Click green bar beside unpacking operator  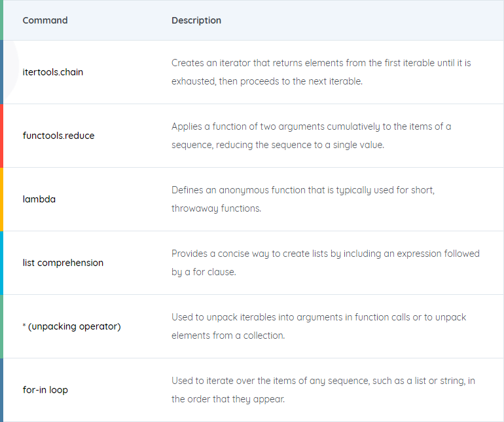tap(1, 326)
